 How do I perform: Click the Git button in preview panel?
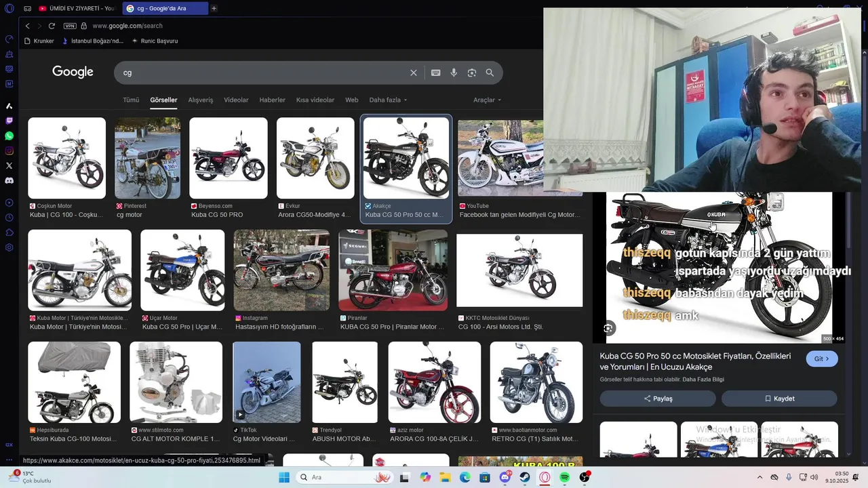point(822,359)
